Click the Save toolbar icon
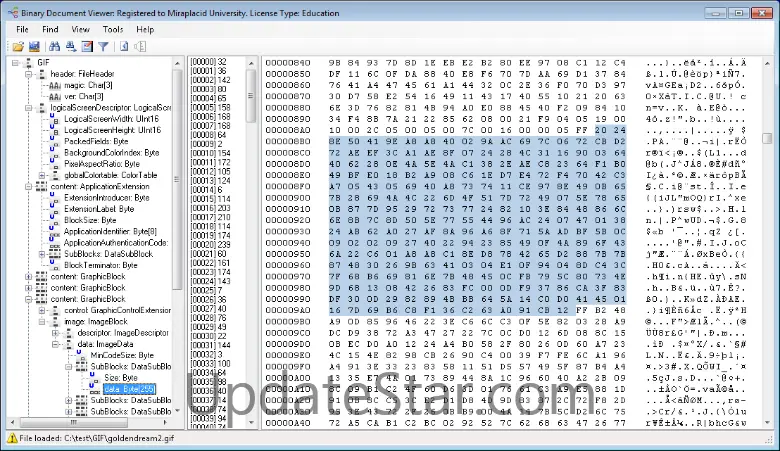The width and height of the screenshot is (780, 451). (34, 47)
